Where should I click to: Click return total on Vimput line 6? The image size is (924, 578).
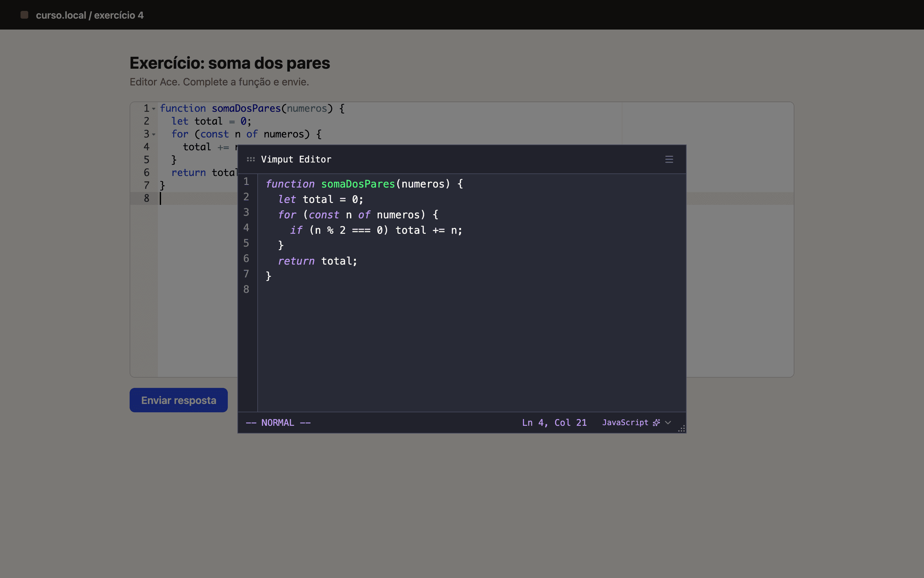[x=317, y=261]
